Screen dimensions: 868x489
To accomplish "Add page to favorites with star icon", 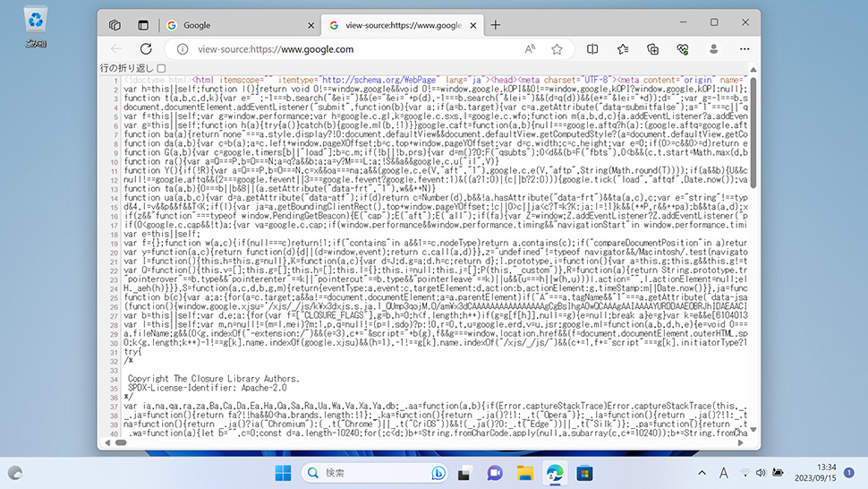I will pyautogui.click(x=557, y=49).
